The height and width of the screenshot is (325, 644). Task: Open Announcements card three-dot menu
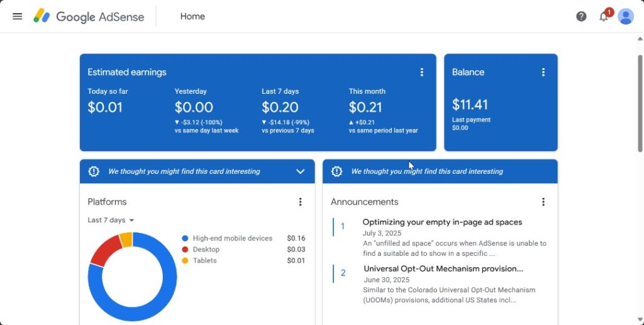tap(543, 202)
